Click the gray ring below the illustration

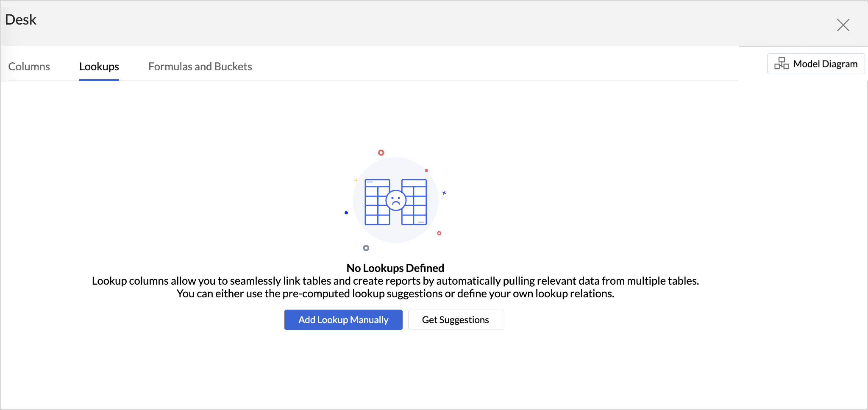coord(366,248)
